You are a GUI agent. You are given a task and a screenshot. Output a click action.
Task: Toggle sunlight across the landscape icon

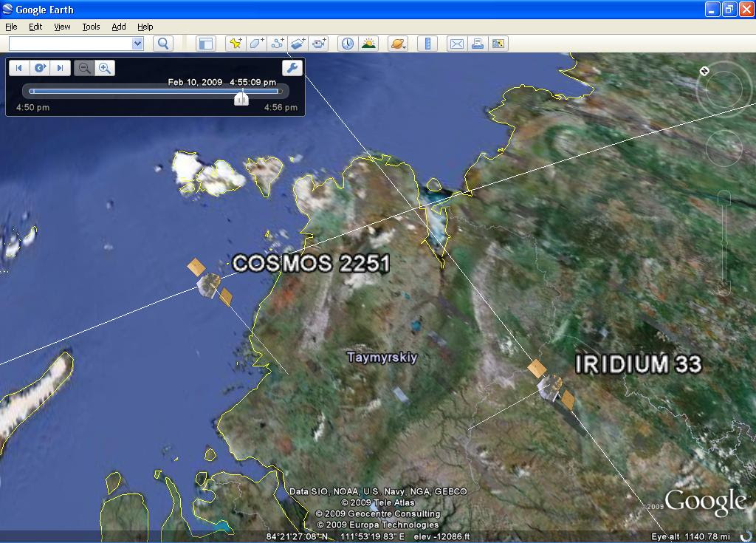pyautogui.click(x=368, y=44)
